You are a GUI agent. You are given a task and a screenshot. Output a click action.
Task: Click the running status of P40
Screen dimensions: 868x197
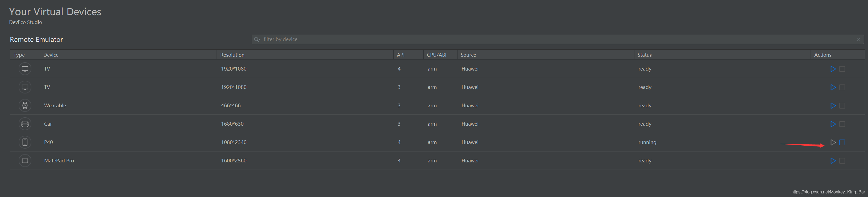click(647, 142)
